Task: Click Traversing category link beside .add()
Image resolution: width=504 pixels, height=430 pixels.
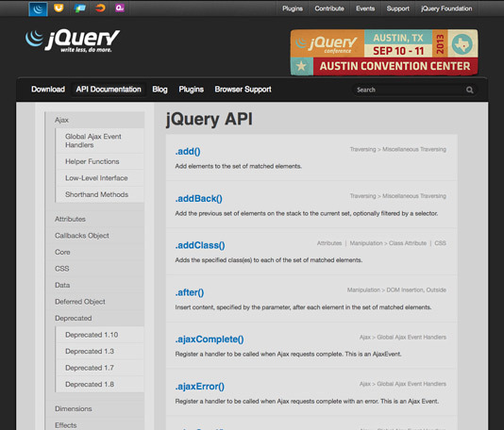Action: pos(362,149)
